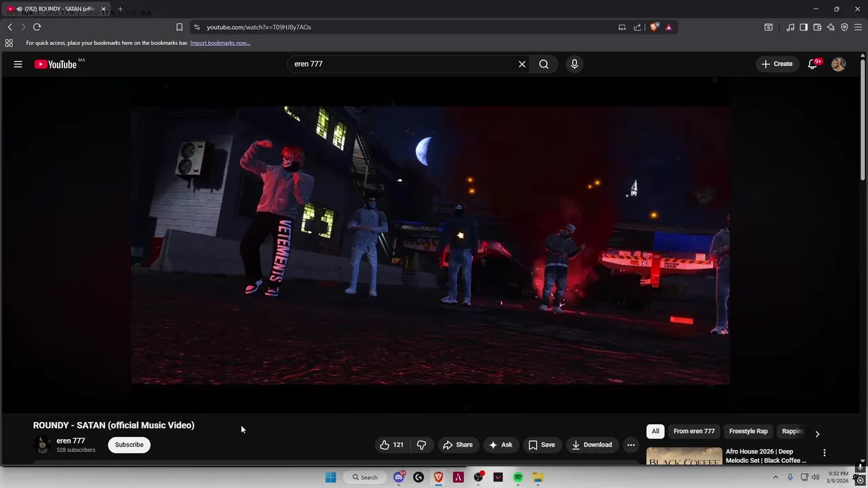Show hidden system tray icons
This screenshot has height=488, width=868.
coord(776,477)
